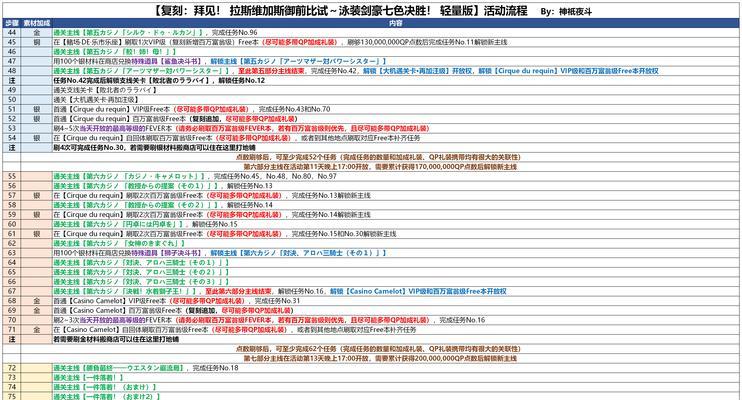Select step number cell 48

11,71
